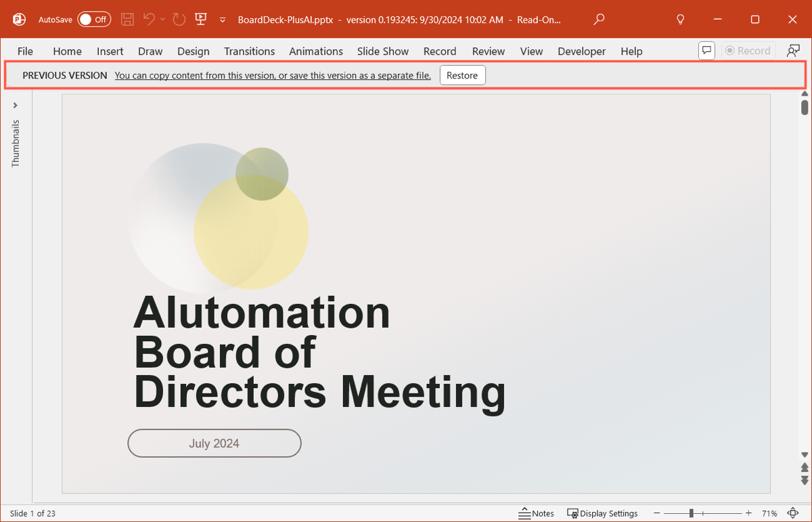The width and height of the screenshot is (812, 522).
Task: Click the share/presence person icon
Action: pyautogui.click(x=793, y=51)
